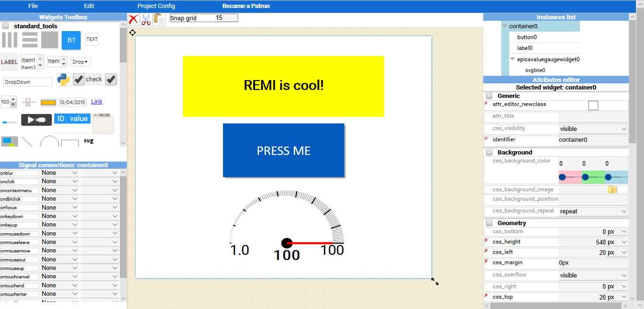The height and width of the screenshot is (309, 644).
Task: Choose the LABEL widget in toolbox
Action: coord(9,62)
